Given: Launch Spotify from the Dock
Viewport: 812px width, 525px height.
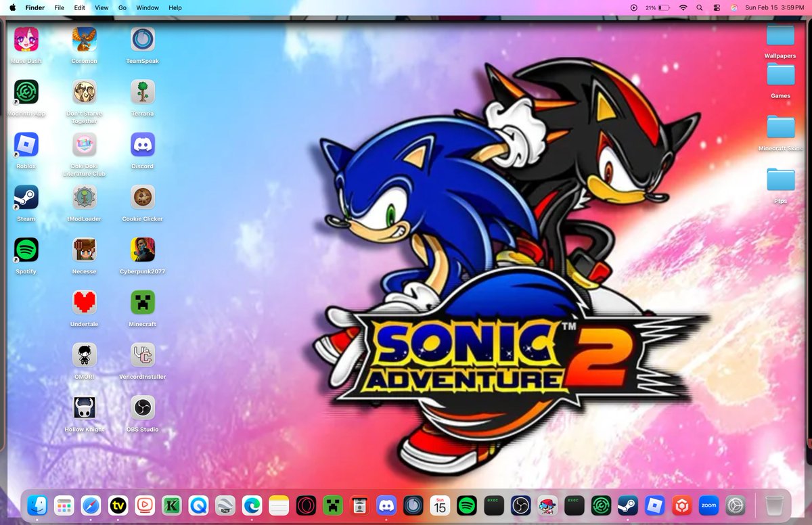Looking at the screenshot, I should (x=467, y=505).
